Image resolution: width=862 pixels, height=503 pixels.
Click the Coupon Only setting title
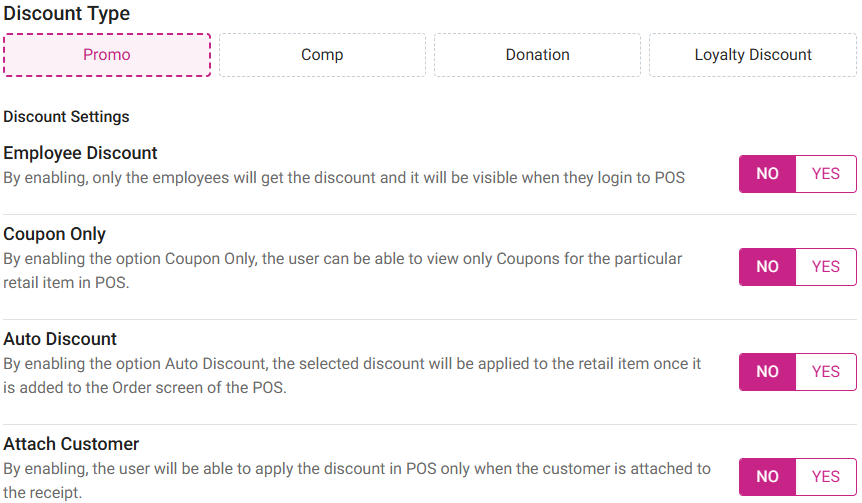coord(55,234)
